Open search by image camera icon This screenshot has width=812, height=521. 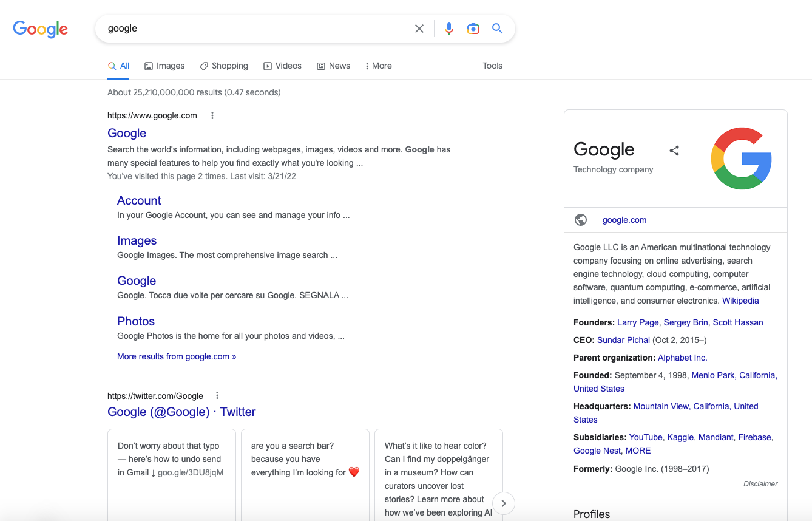point(473,29)
